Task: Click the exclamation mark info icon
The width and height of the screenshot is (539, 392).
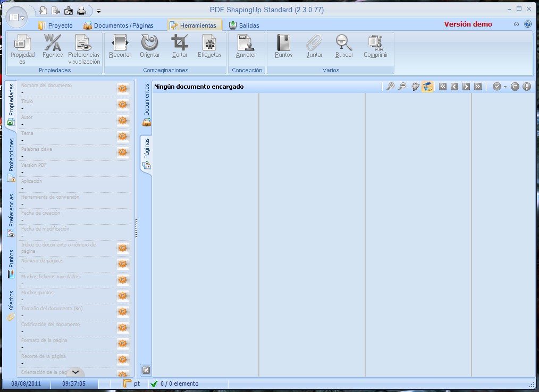Action: coord(527,87)
